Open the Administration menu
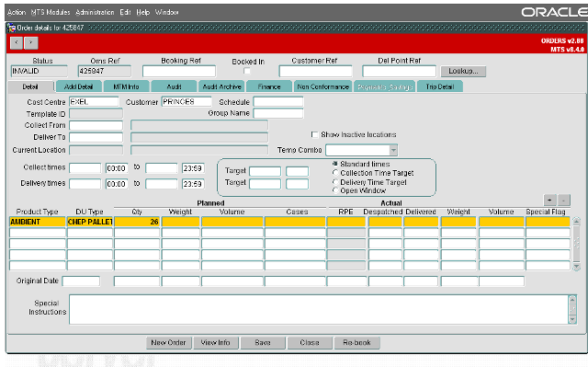 [95, 12]
